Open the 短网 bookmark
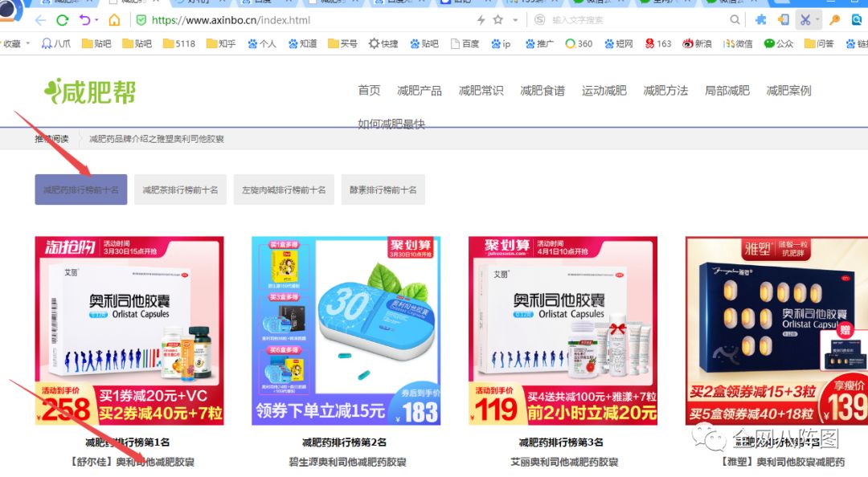Image resolution: width=868 pixels, height=477 pixels. point(618,43)
